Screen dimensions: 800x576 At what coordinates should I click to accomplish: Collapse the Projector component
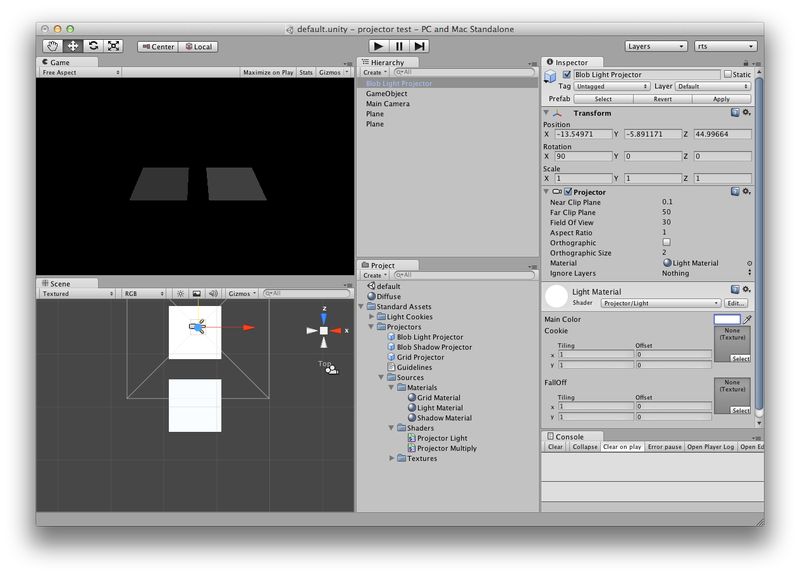click(546, 192)
